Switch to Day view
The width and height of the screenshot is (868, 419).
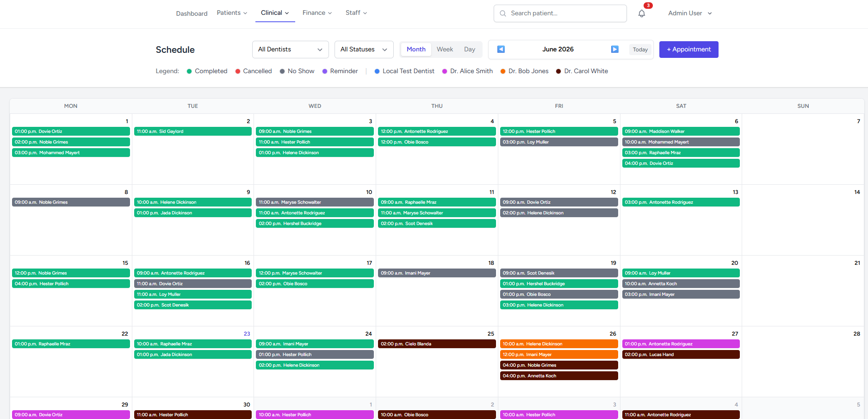click(x=470, y=50)
